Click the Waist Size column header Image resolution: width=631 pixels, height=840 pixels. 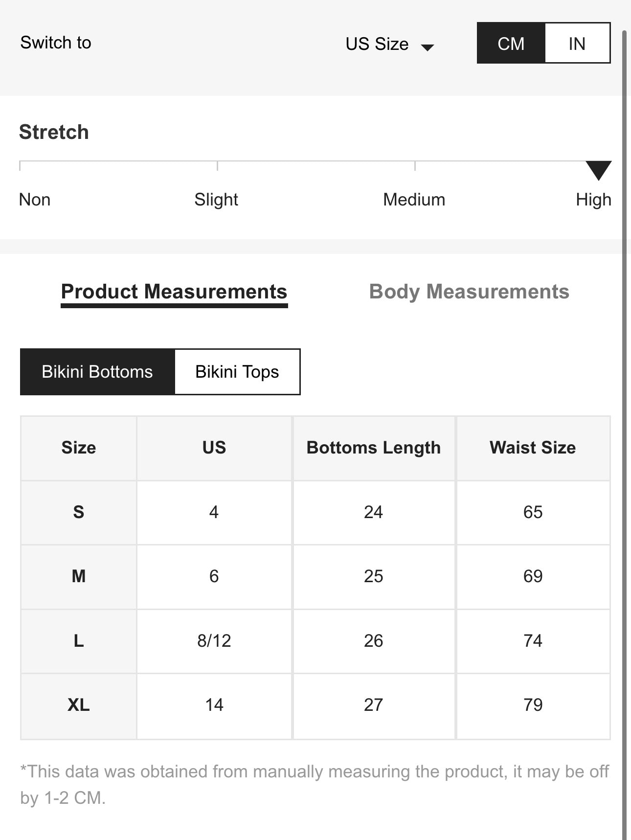(x=533, y=448)
